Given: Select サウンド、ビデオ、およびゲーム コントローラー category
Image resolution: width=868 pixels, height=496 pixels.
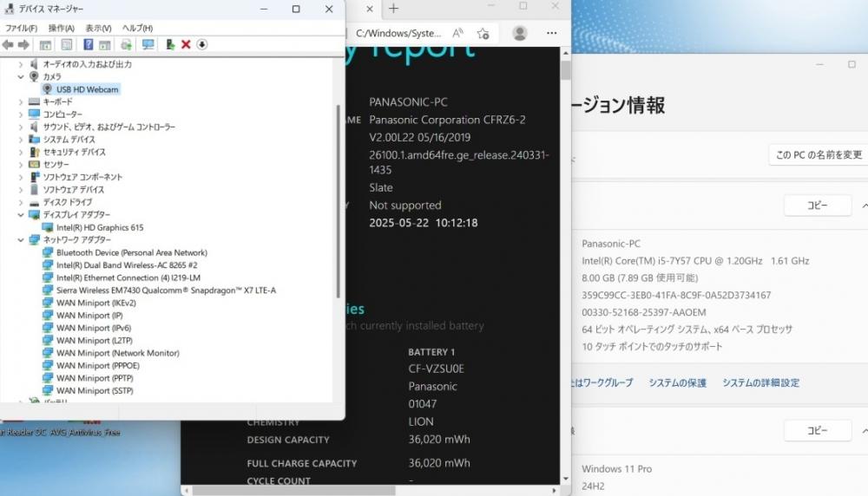Looking at the screenshot, I should (x=109, y=127).
